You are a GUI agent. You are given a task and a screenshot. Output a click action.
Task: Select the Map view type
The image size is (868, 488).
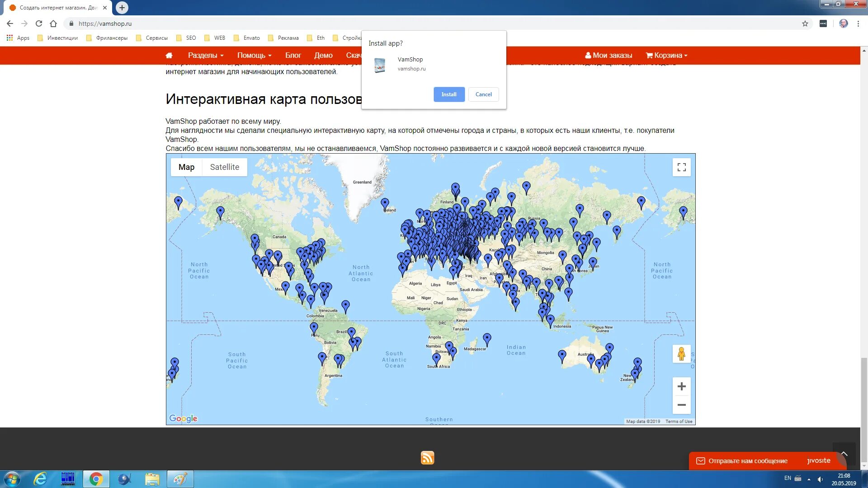coord(186,167)
